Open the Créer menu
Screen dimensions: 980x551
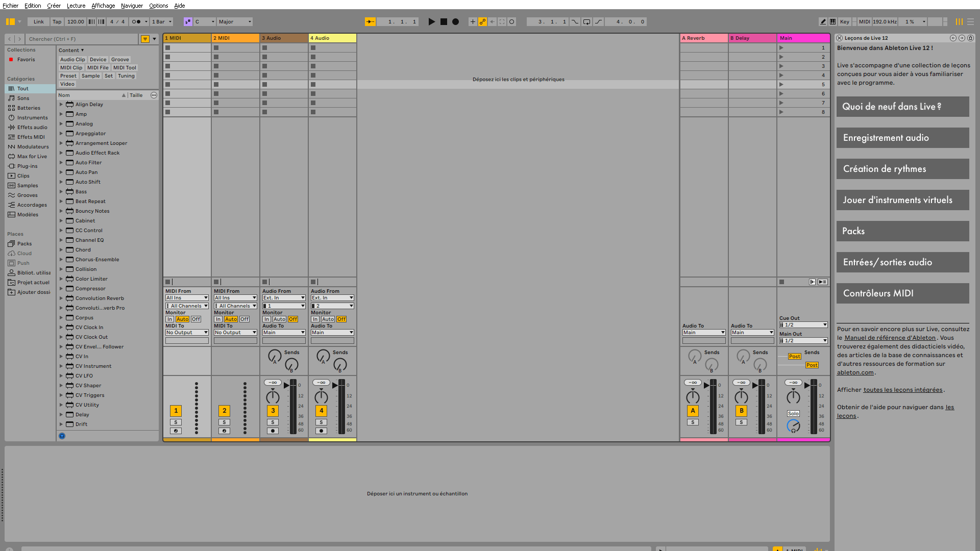54,6
